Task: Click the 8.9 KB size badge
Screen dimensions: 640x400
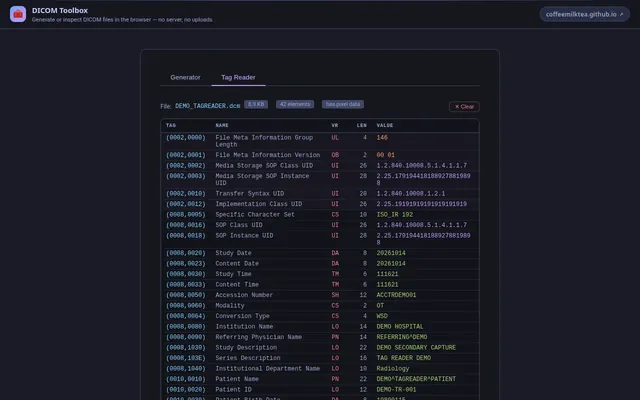Action: (256, 104)
